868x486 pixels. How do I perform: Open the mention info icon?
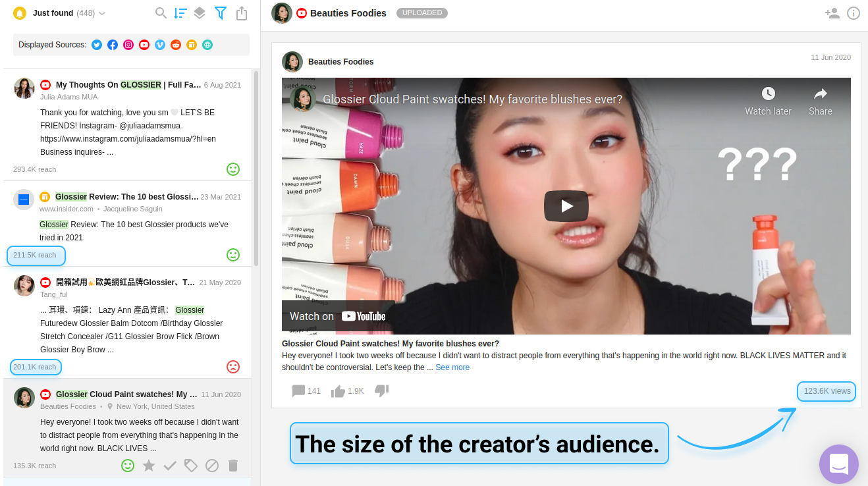(854, 13)
